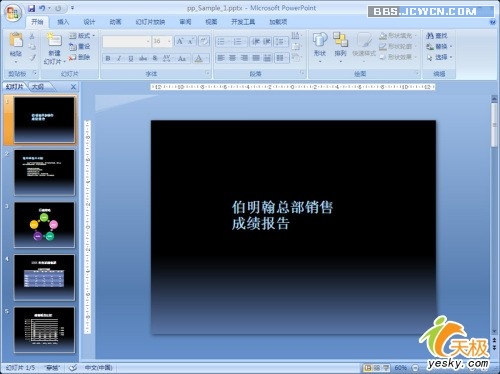Click the slide title 伯明翰总部销售成绩报告

click(x=282, y=215)
